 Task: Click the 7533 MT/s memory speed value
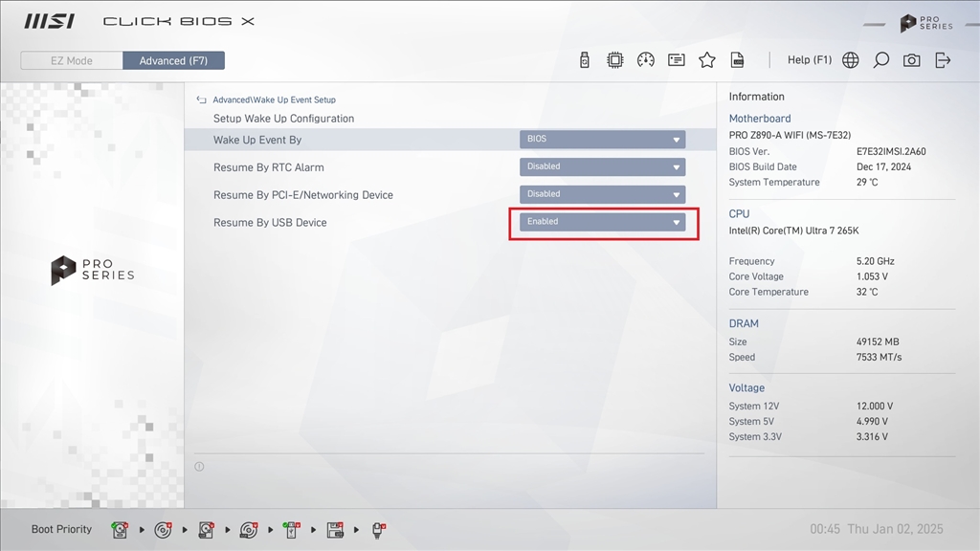(880, 358)
